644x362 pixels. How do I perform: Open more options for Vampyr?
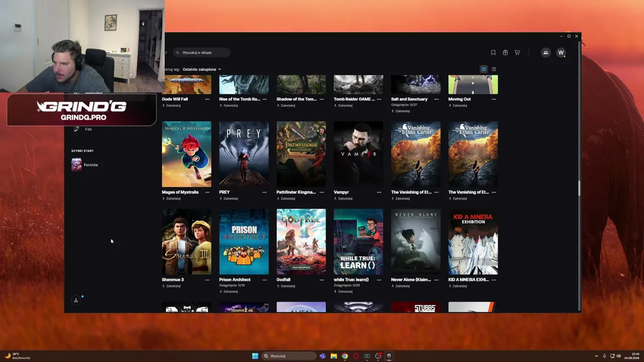click(379, 193)
